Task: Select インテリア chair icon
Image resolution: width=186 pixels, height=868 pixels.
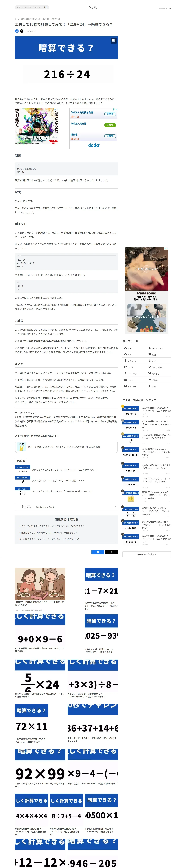Action: click(x=126, y=374)
